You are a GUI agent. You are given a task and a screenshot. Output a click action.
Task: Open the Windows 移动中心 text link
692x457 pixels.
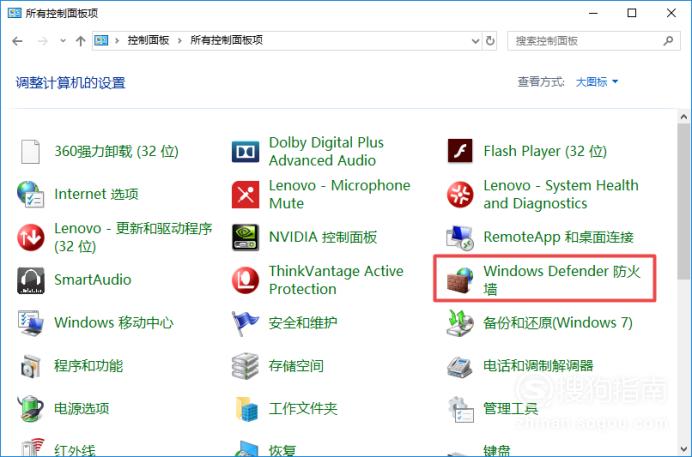click(114, 323)
